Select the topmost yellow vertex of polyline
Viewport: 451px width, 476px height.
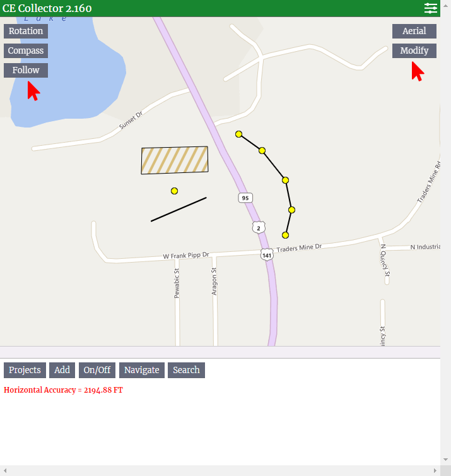click(238, 134)
